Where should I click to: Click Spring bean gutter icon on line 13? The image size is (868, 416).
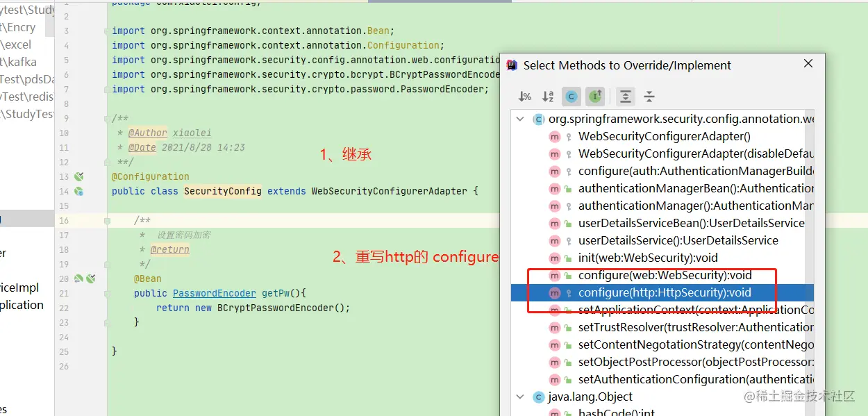point(79,176)
